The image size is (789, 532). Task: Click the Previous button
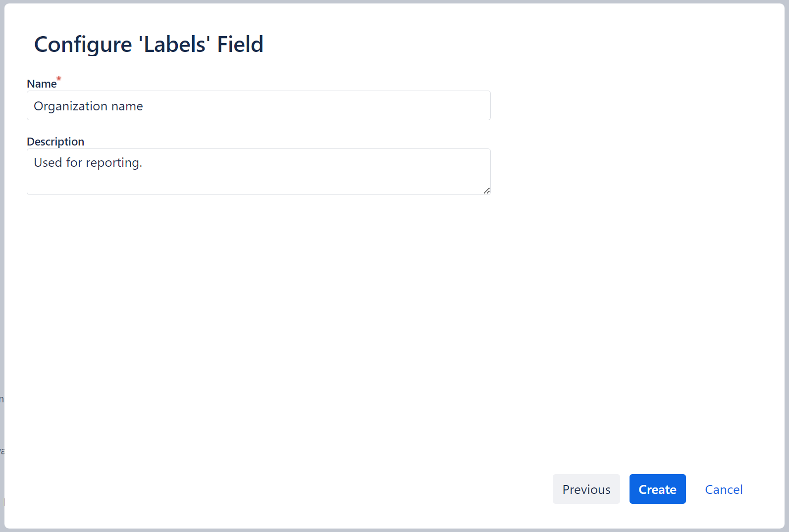pyautogui.click(x=586, y=489)
